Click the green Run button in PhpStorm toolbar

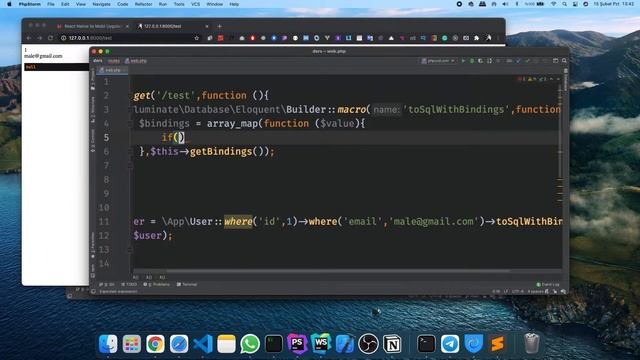point(463,61)
